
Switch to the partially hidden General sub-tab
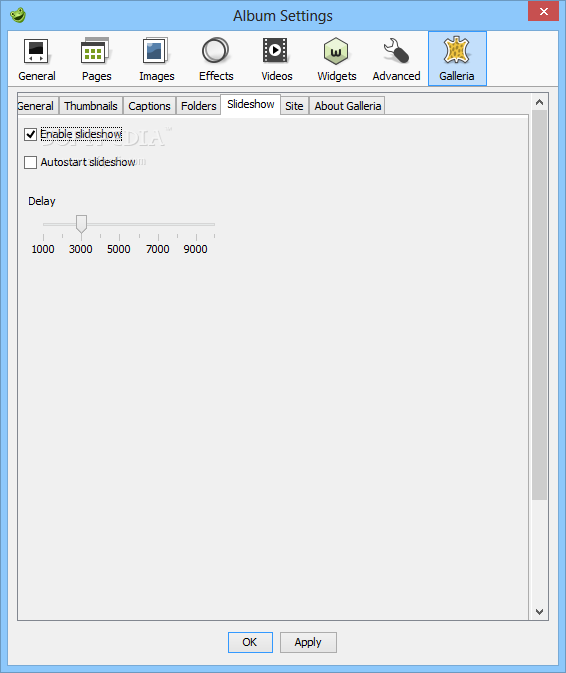pos(36,106)
